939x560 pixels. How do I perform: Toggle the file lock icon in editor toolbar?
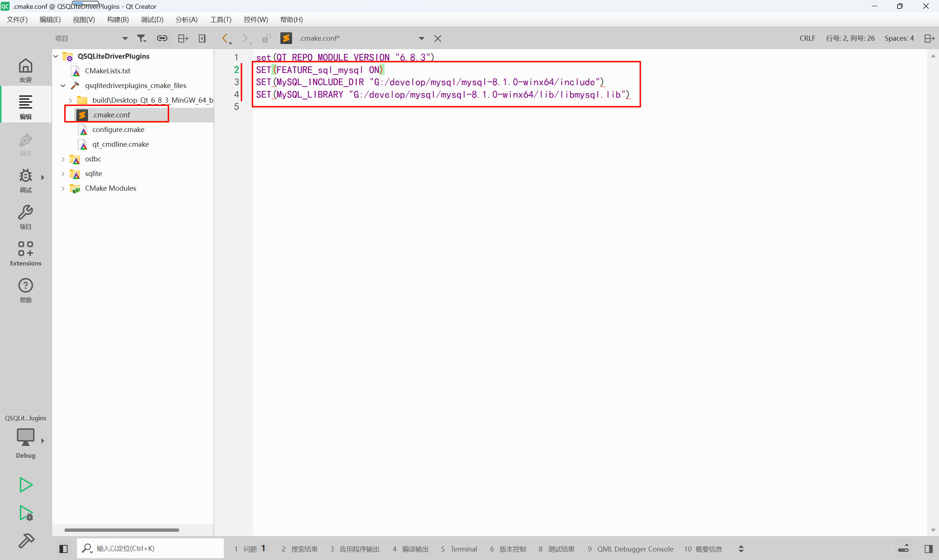(x=266, y=38)
